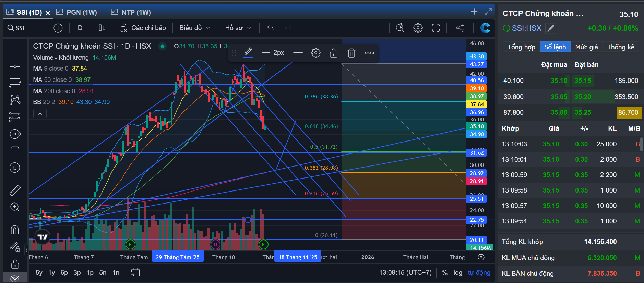The width and height of the screenshot is (644, 283).
Task: Select the trend line drawing tool
Action: click(x=15, y=66)
